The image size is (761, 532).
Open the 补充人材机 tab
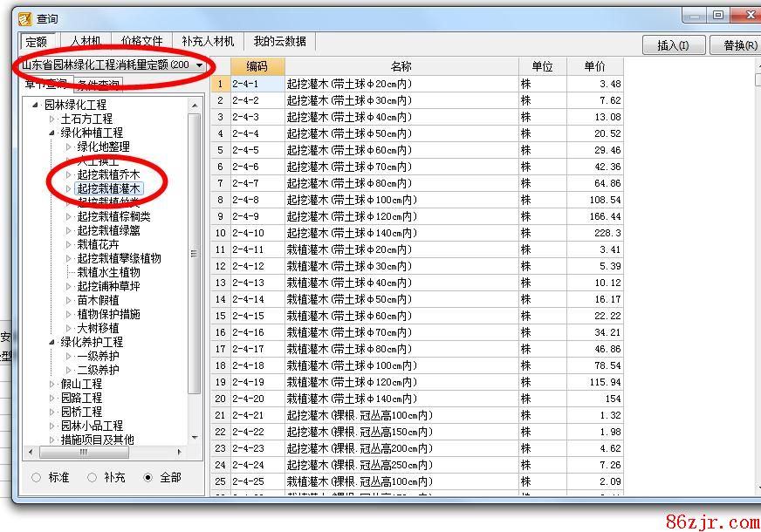click(208, 41)
